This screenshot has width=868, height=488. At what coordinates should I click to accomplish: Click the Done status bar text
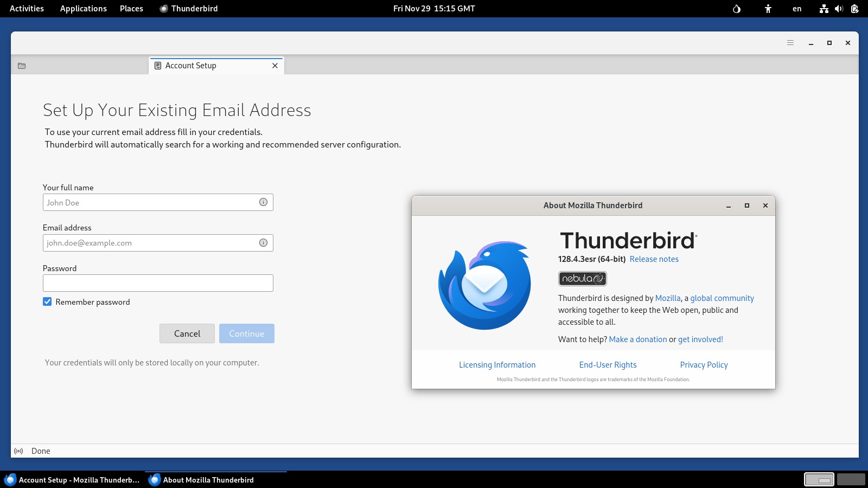point(41,451)
